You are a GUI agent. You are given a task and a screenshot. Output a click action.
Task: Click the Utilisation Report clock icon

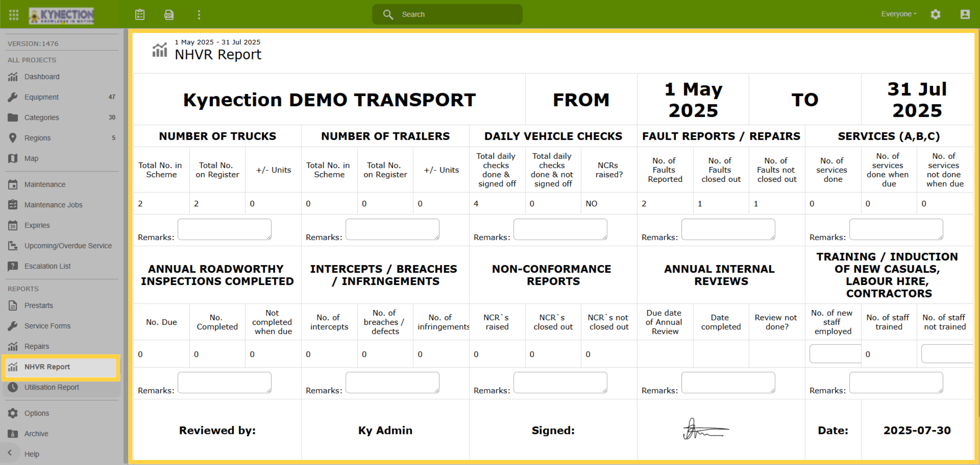click(x=13, y=387)
